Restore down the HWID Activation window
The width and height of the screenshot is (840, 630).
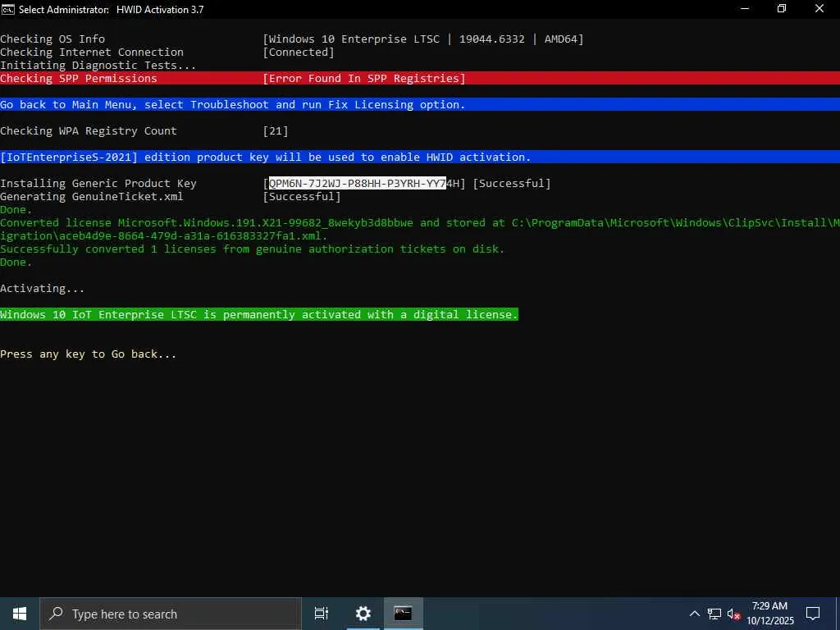[x=782, y=9]
